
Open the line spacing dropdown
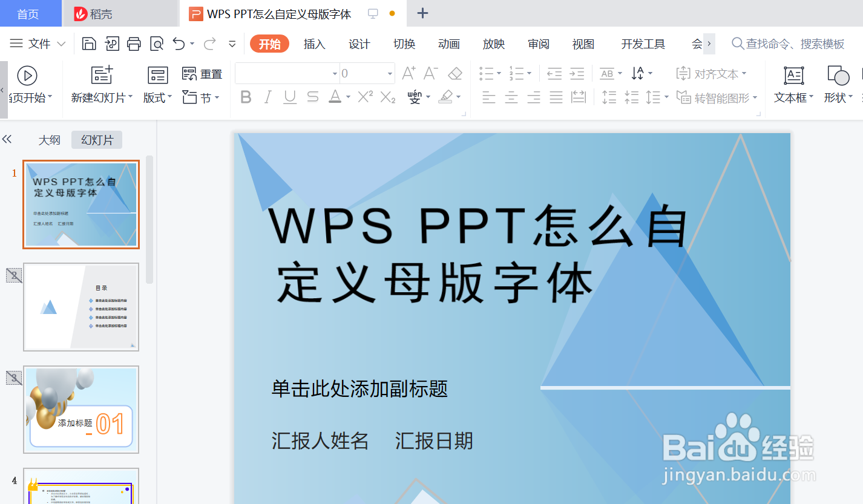(666, 97)
